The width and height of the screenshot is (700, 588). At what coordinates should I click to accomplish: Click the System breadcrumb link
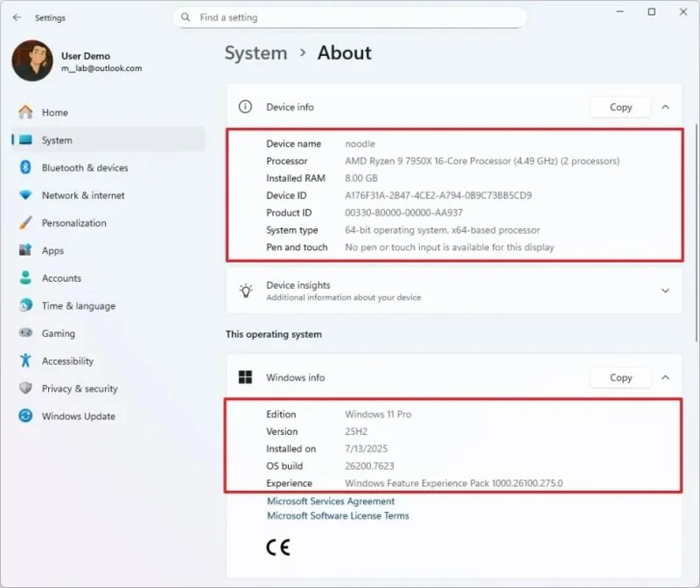pos(255,53)
